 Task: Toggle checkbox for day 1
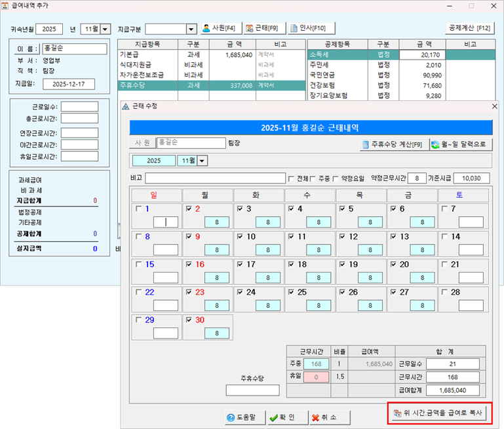point(138,209)
